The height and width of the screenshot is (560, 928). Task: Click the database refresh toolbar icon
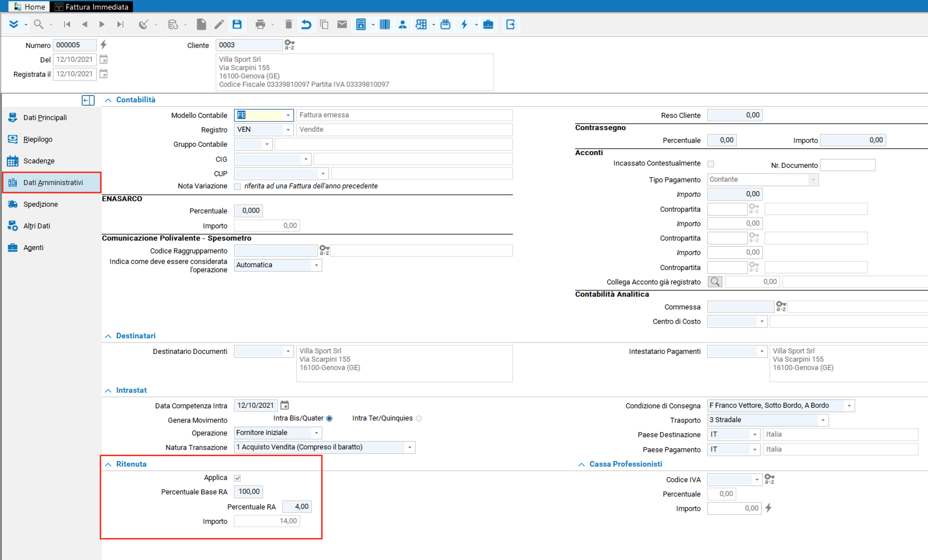(x=173, y=24)
